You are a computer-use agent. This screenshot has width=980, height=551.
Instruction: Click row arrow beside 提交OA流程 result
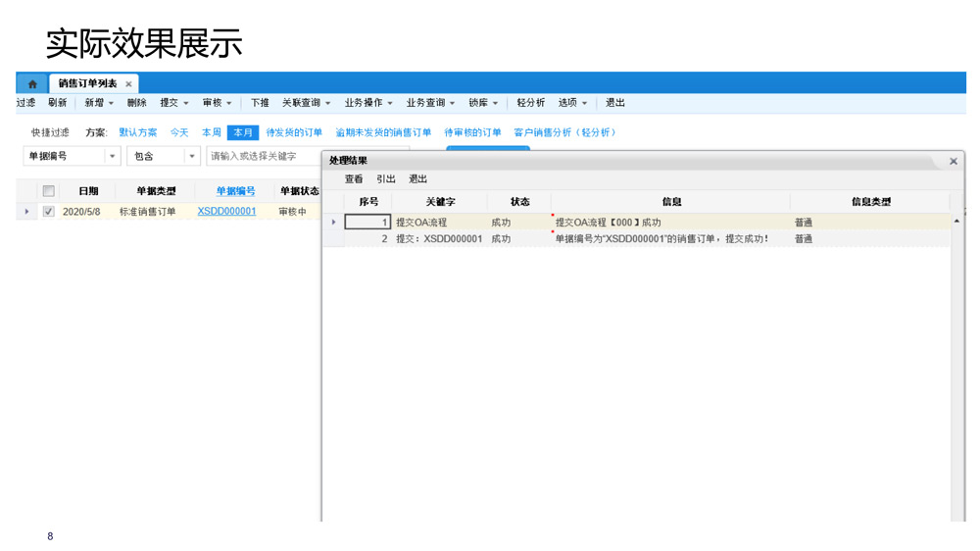click(x=334, y=222)
